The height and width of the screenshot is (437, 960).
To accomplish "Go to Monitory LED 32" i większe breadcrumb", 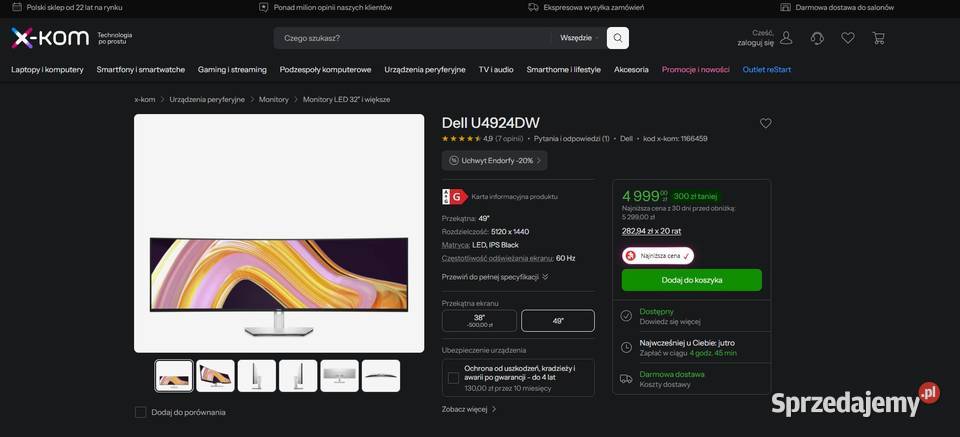I will point(347,99).
